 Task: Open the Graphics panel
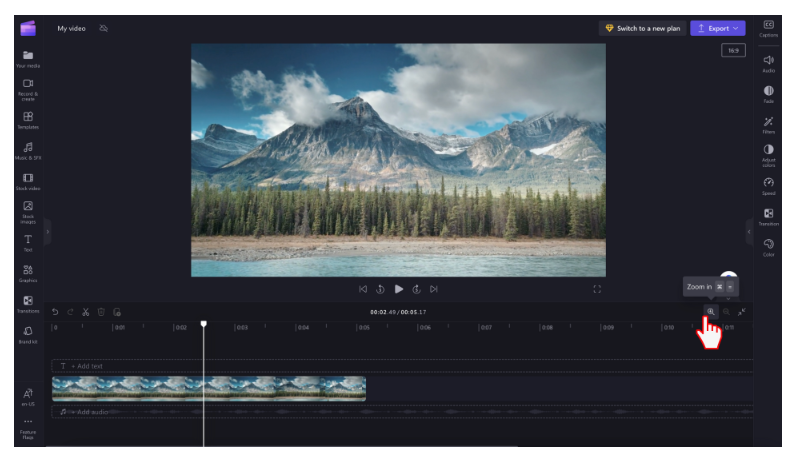point(28,274)
